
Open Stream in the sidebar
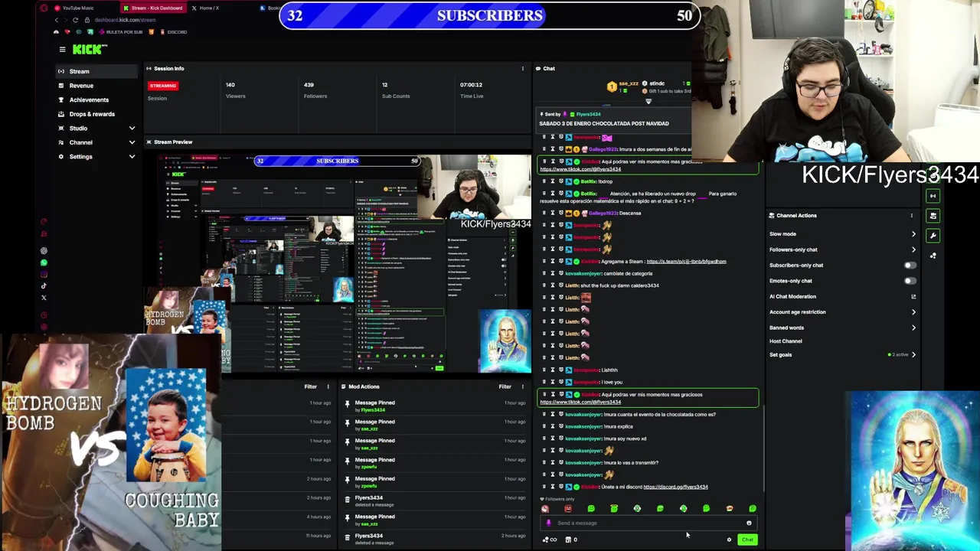pyautogui.click(x=96, y=71)
